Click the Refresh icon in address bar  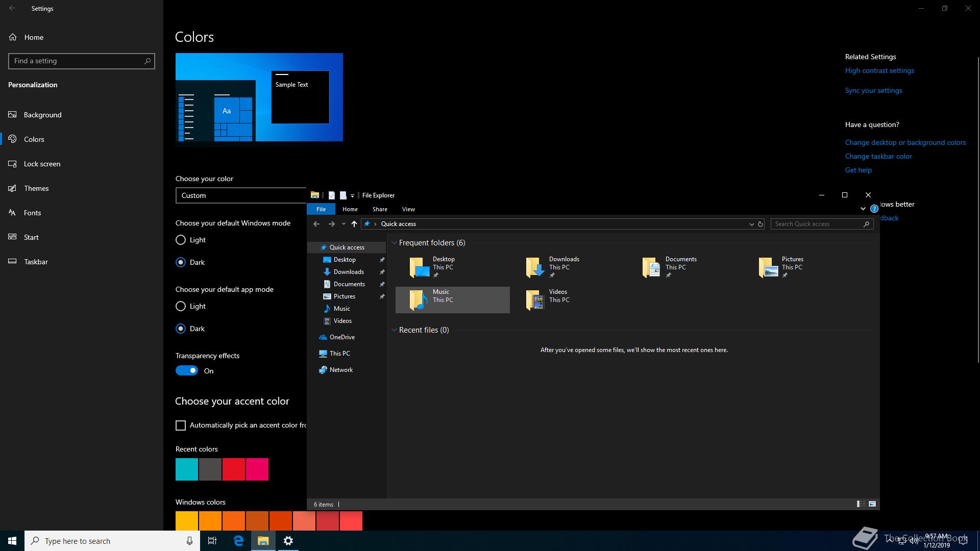[760, 224]
